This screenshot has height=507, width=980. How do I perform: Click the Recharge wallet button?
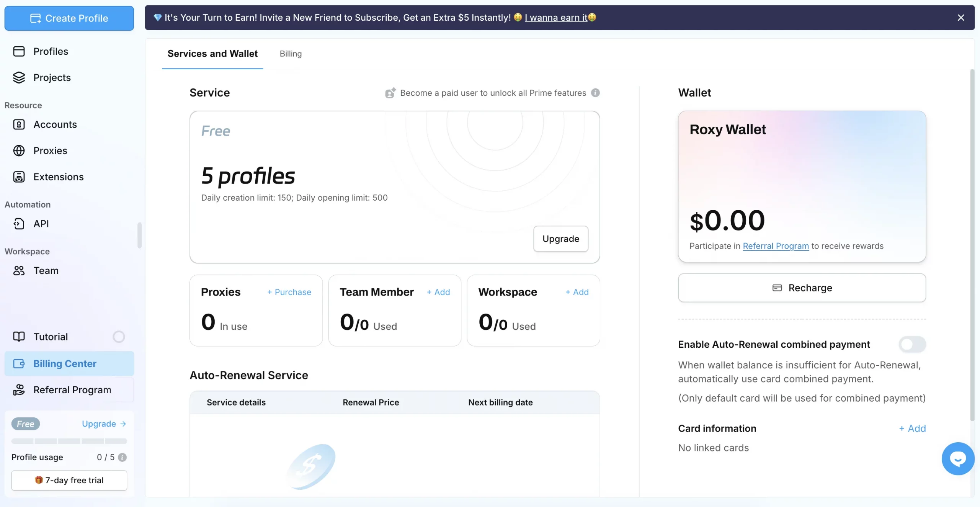click(802, 288)
